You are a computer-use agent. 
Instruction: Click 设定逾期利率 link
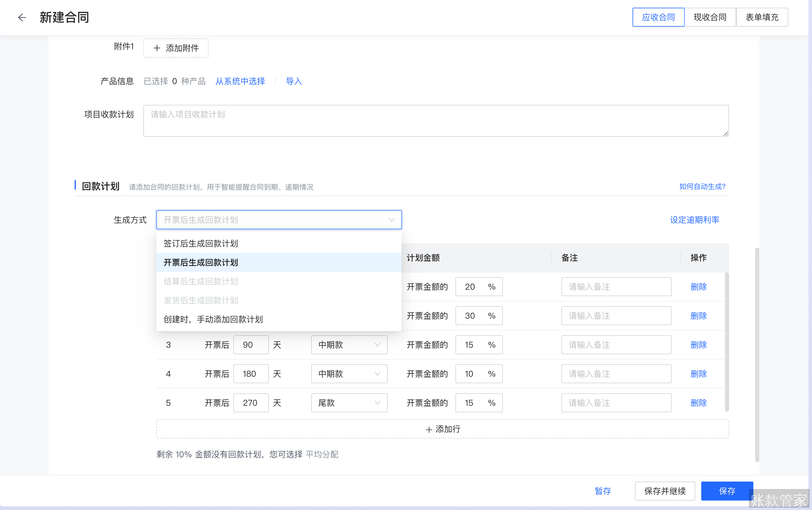click(x=694, y=219)
